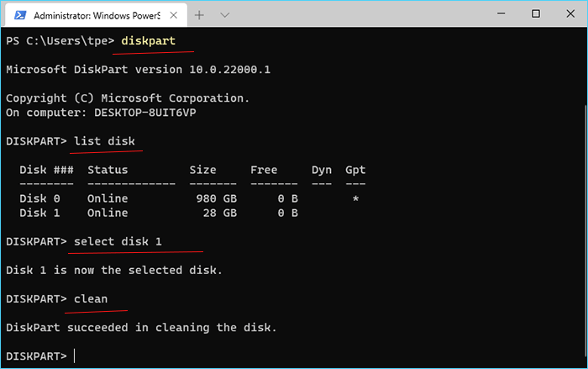Click the '28 GB' size value
588x369 pixels.
[220, 213]
